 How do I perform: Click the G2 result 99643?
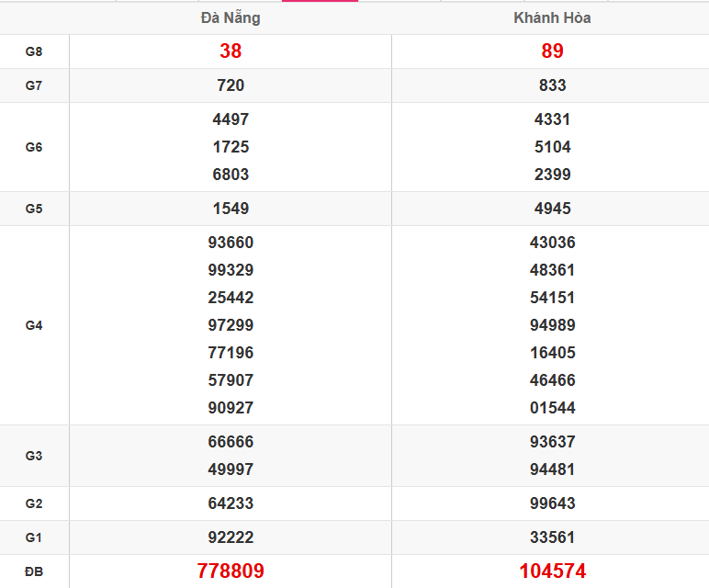(x=552, y=503)
